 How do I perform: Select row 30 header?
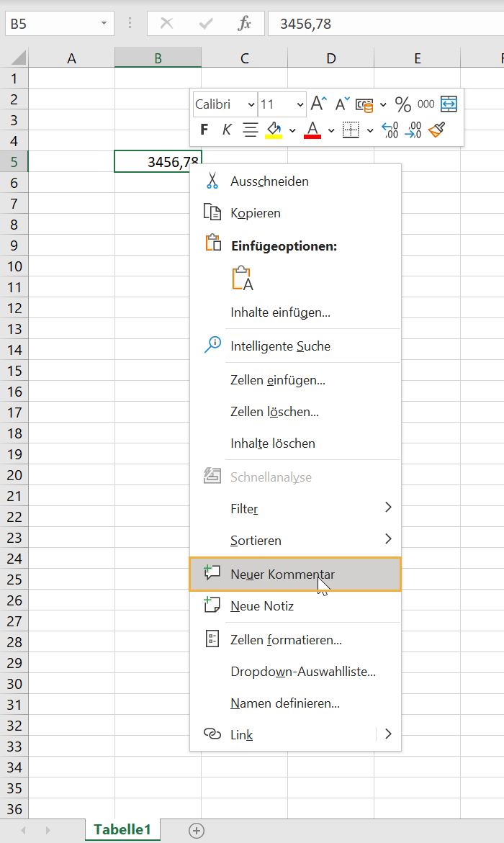pos(14,684)
